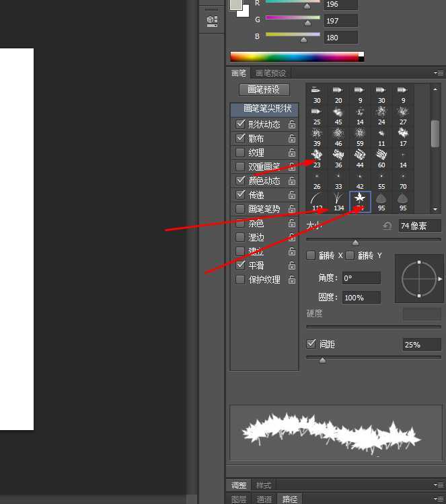Click the 画笔预设 button
Screen dimensions: 446x504
click(264, 89)
